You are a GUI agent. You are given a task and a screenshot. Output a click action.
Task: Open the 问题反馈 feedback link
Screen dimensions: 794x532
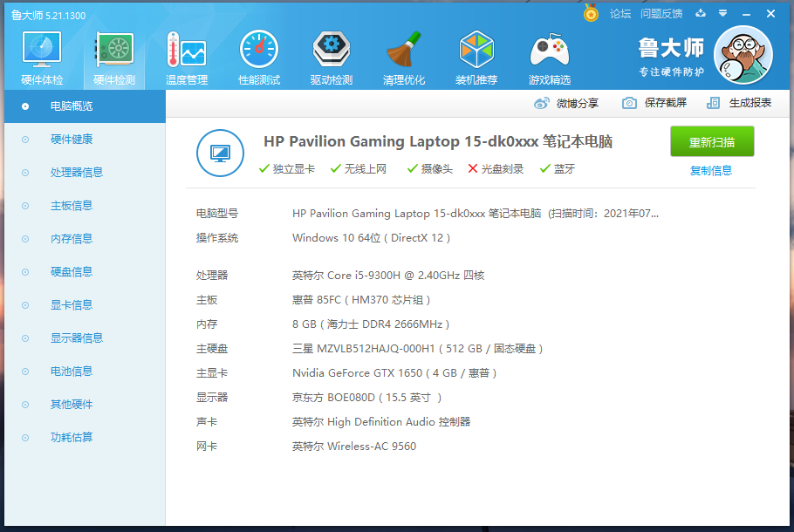coord(661,14)
